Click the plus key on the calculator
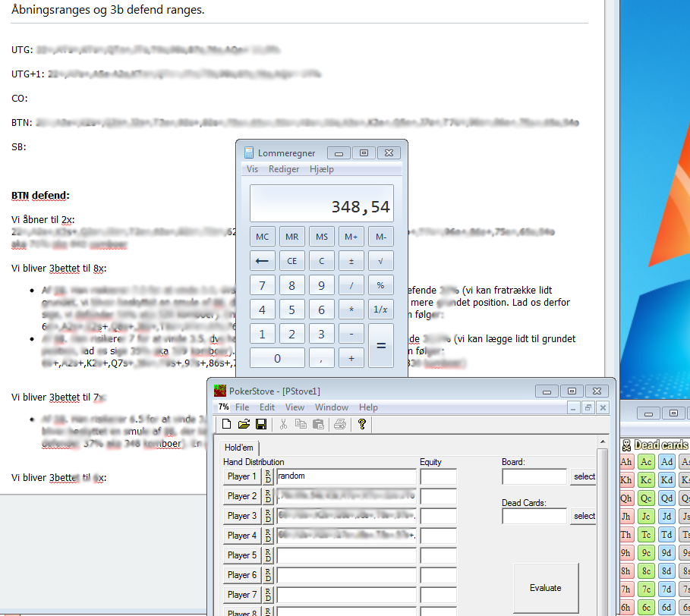690x616 pixels. pyautogui.click(x=351, y=358)
